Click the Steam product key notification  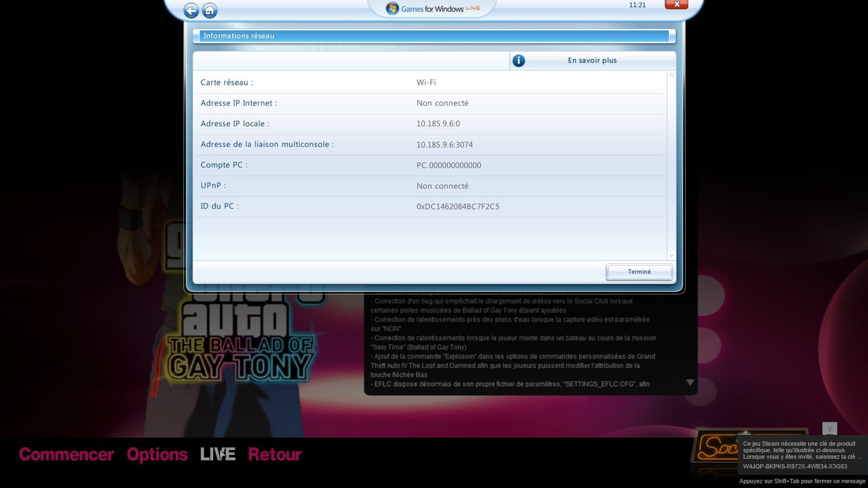802,454
